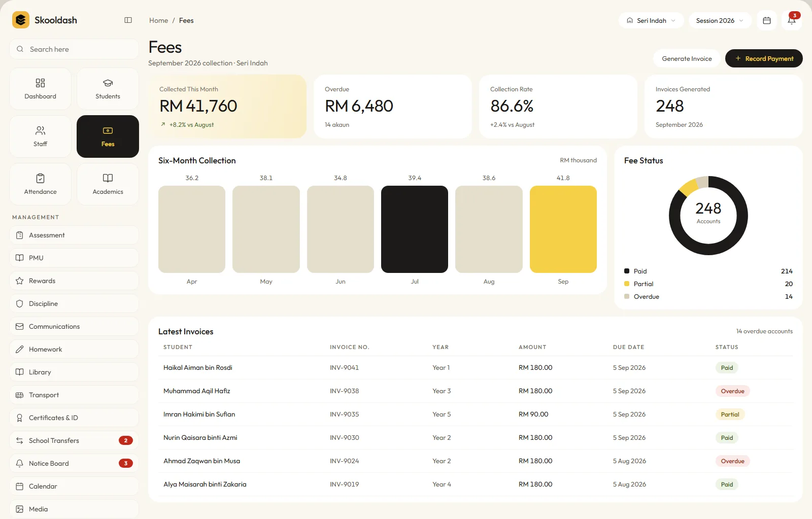The height and width of the screenshot is (519, 812).
Task: Click the Collected This Month card
Action: click(227, 107)
